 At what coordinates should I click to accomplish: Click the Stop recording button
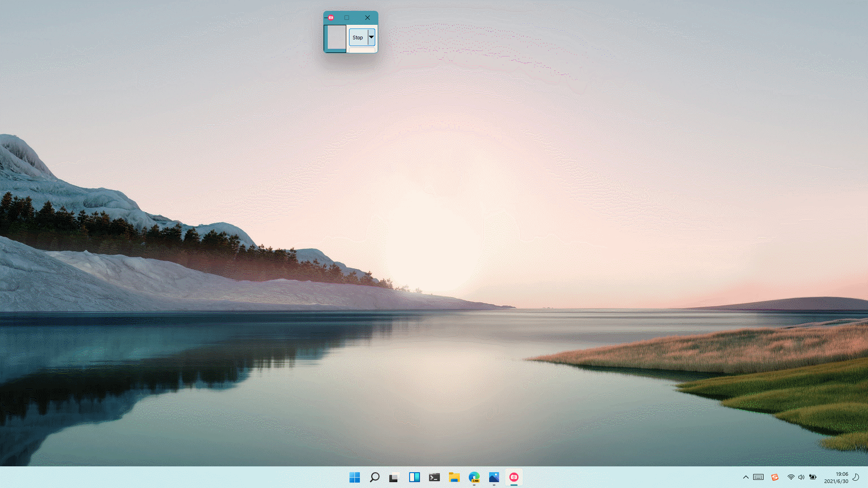coord(358,38)
